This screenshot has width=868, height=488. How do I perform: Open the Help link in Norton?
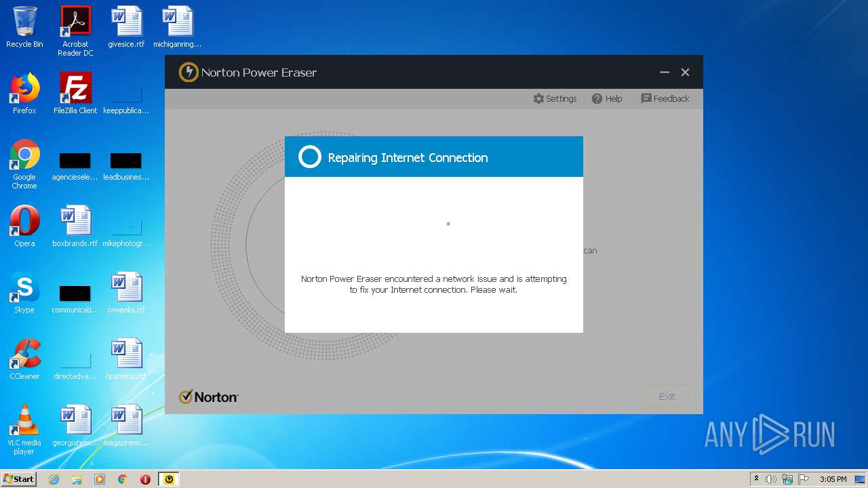[x=607, y=98]
